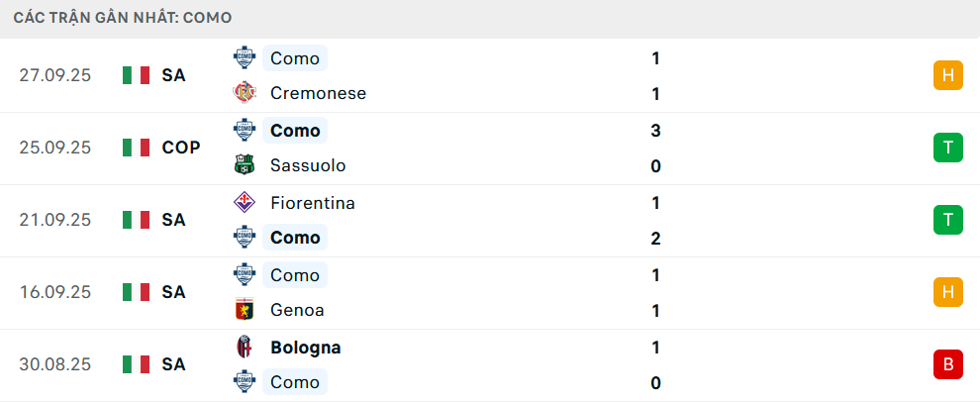
Task: Click the Cremonese club crest icon
Action: pyautogui.click(x=244, y=93)
